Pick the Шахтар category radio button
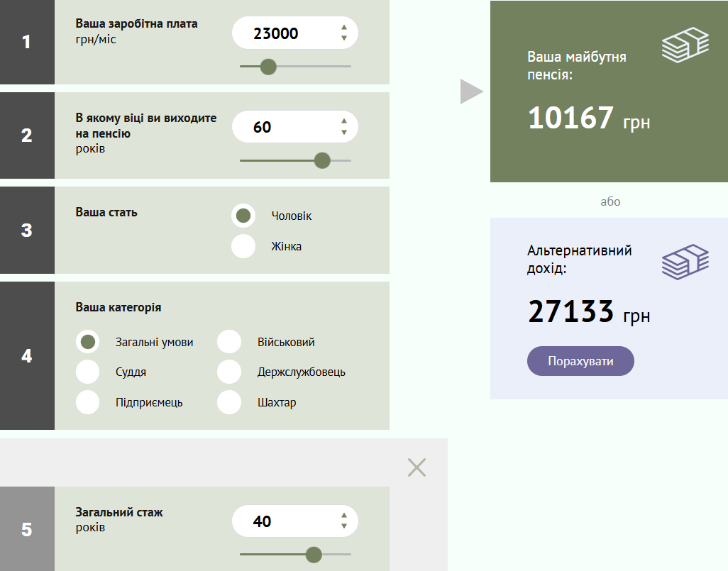Image resolution: width=728 pixels, height=571 pixels. coord(229,402)
